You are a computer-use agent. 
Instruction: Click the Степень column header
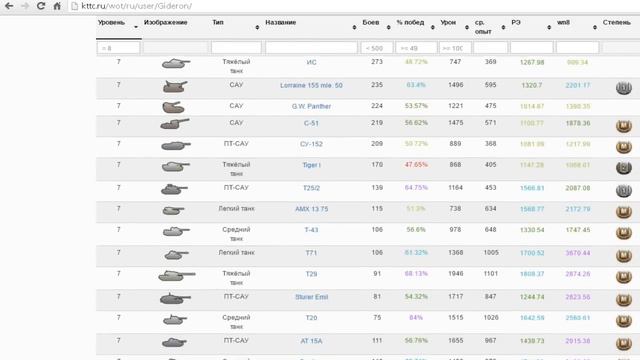[617, 22]
